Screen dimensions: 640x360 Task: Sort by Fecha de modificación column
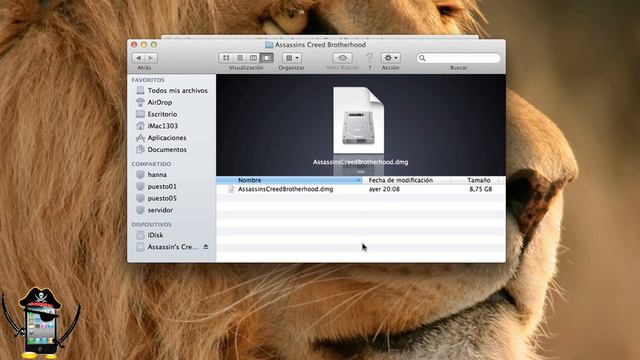click(x=407, y=180)
